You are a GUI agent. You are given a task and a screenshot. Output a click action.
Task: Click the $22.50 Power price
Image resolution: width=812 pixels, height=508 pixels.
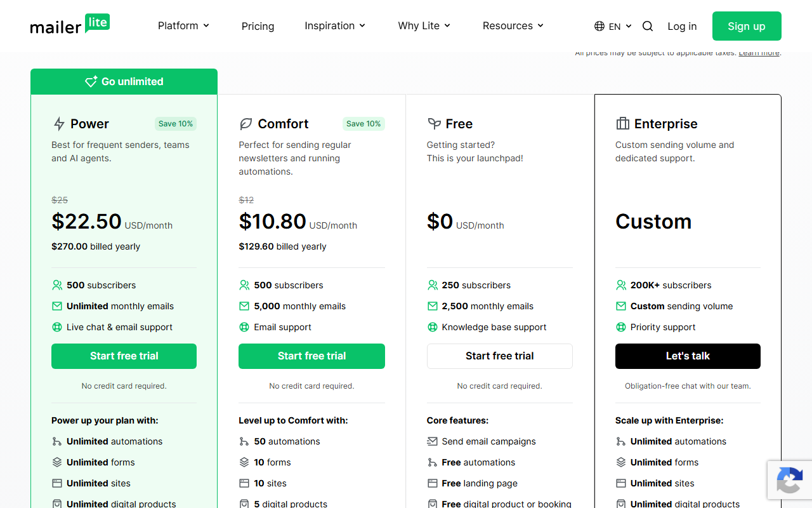[x=86, y=221]
